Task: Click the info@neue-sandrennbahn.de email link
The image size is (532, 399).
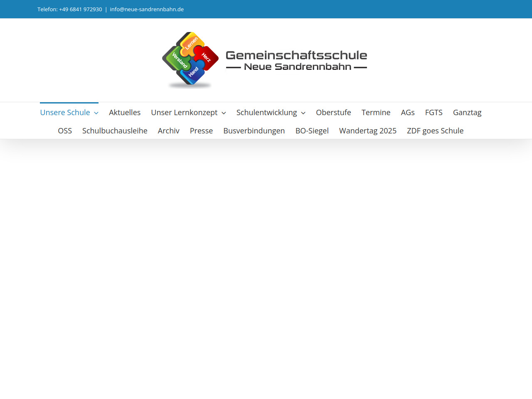Action: pos(147,9)
